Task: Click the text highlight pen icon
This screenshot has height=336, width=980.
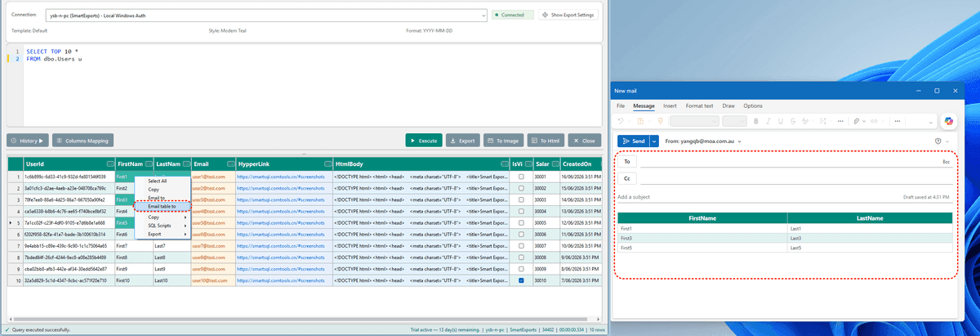Action: [x=804, y=121]
